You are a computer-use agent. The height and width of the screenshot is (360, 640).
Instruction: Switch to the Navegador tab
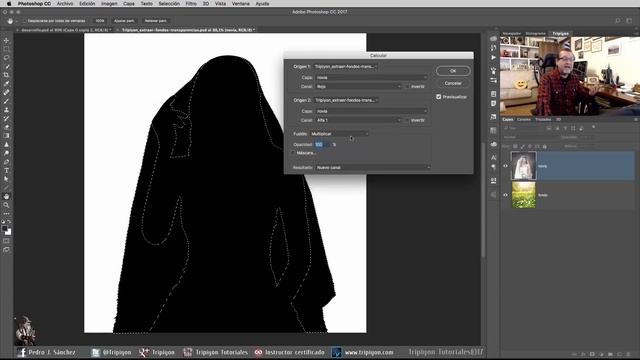512,33
